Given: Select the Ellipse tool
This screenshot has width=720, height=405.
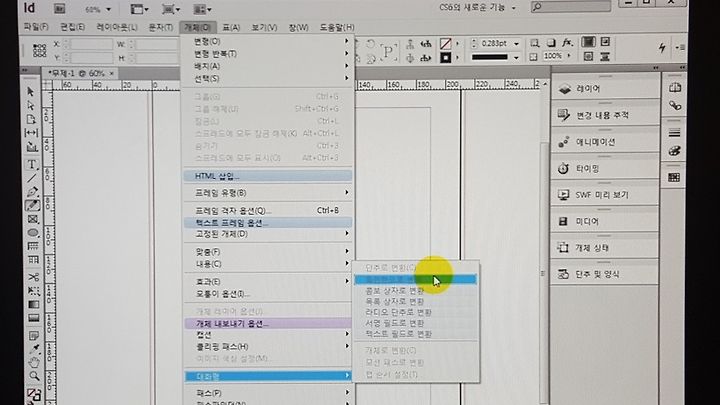Looking at the screenshot, I should coord(33,233).
